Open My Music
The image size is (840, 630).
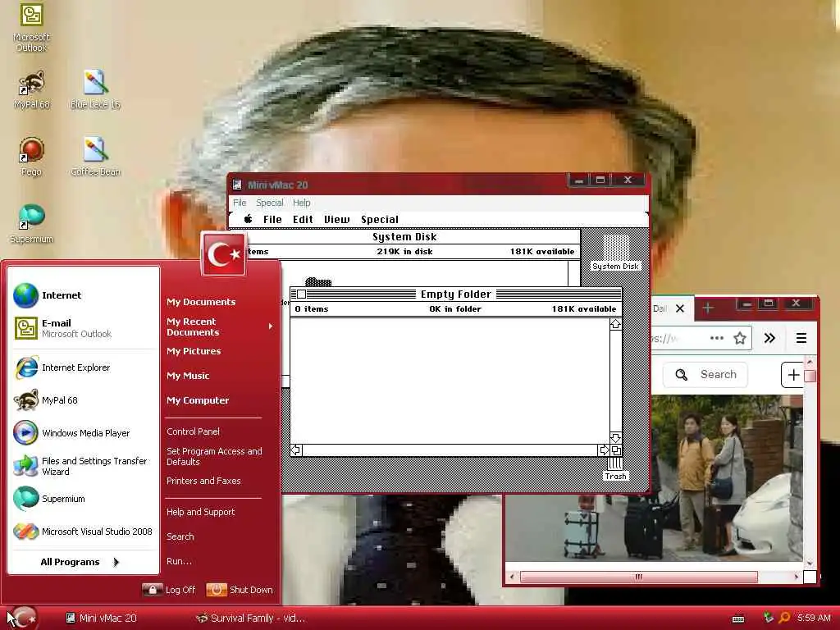point(188,376)
